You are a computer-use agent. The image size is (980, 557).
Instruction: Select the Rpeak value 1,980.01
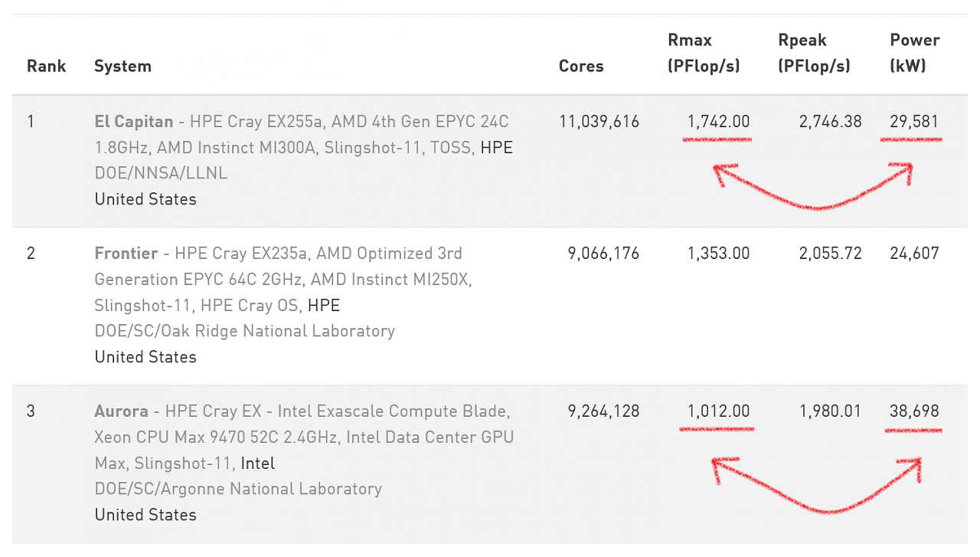830,411
